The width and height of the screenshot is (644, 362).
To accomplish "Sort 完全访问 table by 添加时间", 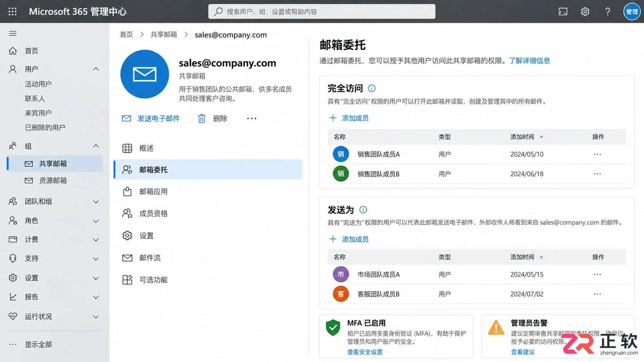I will tap(527, 137).
